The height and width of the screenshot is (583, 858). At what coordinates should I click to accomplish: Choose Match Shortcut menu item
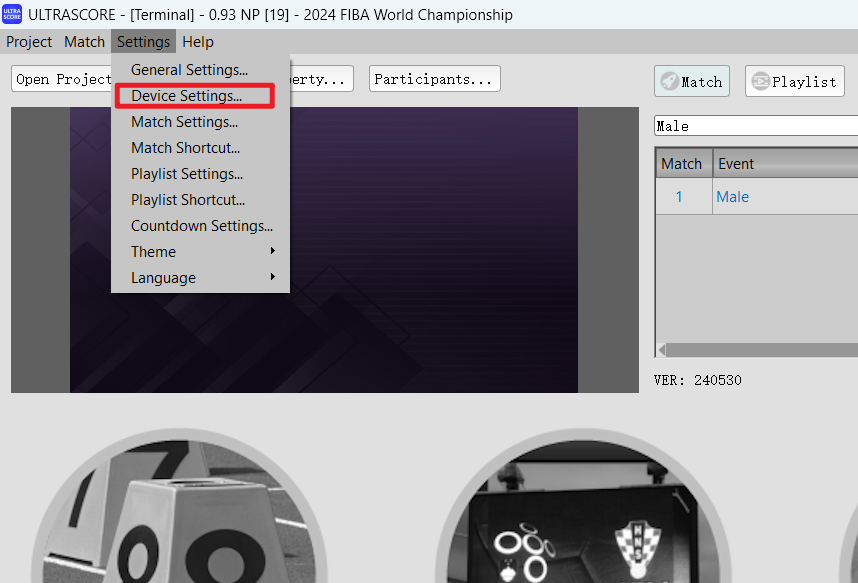(185, 148)
